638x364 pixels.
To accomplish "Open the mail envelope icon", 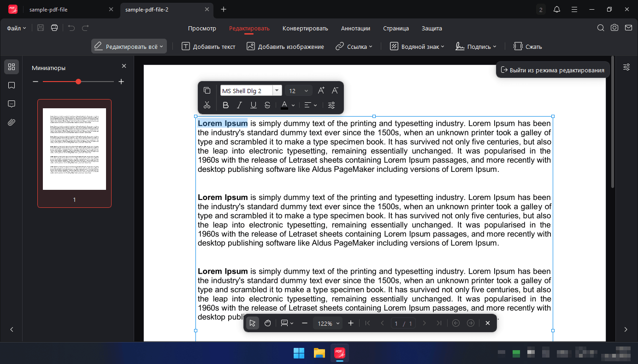I will [x=628, y=28].
